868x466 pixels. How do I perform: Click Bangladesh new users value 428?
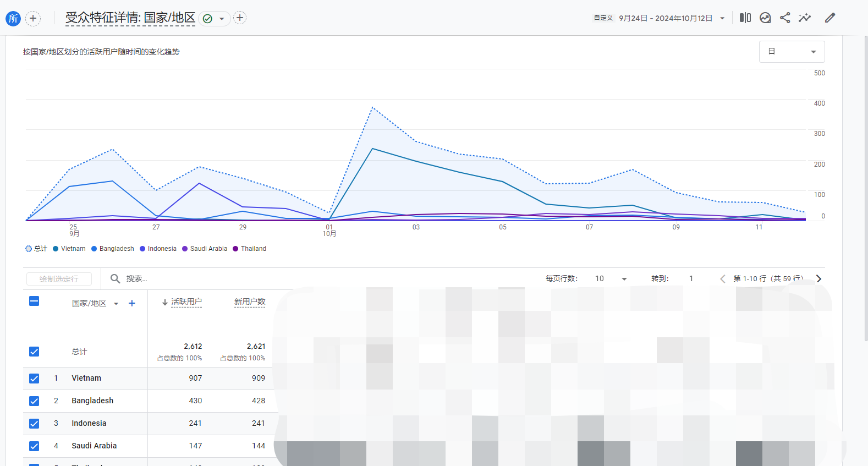[x=259, y=401]
